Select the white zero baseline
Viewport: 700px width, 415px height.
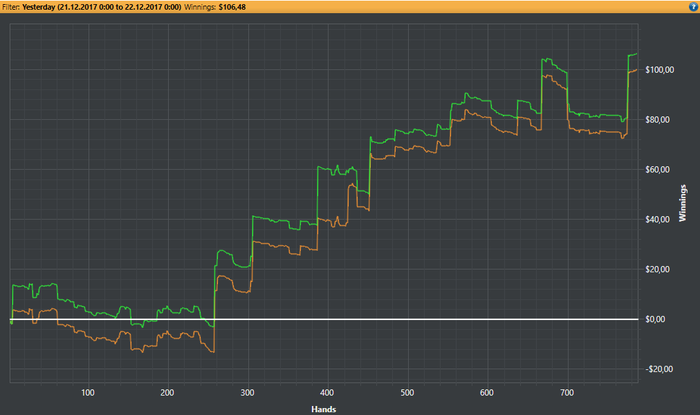tap(324, 319)
